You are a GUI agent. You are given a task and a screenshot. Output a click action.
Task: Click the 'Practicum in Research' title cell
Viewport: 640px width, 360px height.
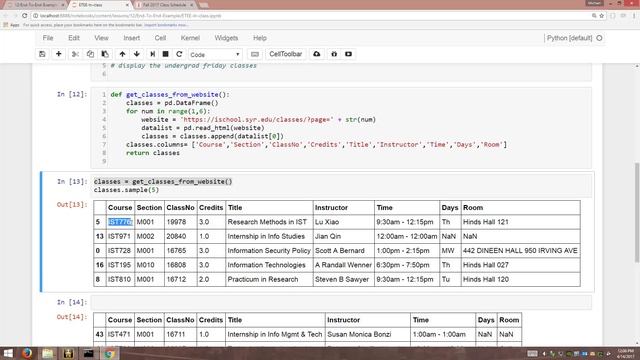(269, 279)
